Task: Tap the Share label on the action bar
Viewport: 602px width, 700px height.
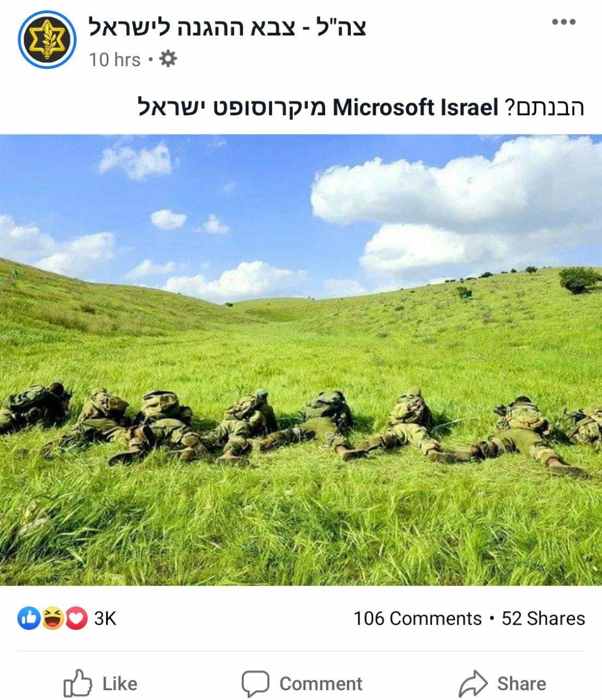Action: pyautogui.click(x=522, y=684)
